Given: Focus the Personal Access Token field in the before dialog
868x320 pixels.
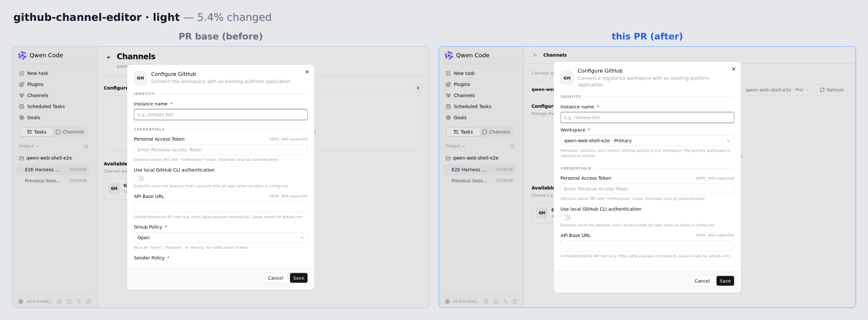Looking at the screenshot, I should coord(220,150).
